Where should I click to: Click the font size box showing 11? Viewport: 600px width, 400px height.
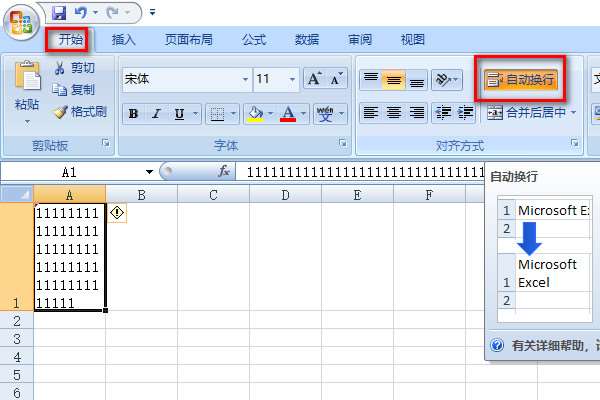point(270,79)
